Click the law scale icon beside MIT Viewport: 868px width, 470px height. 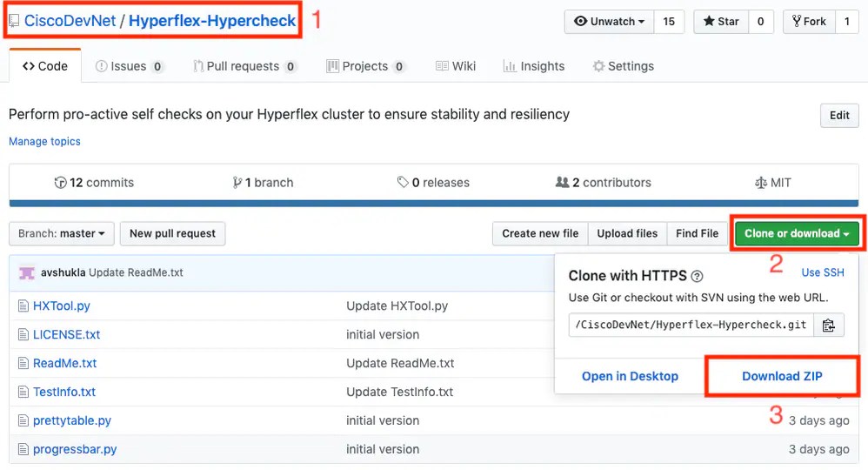761,183
